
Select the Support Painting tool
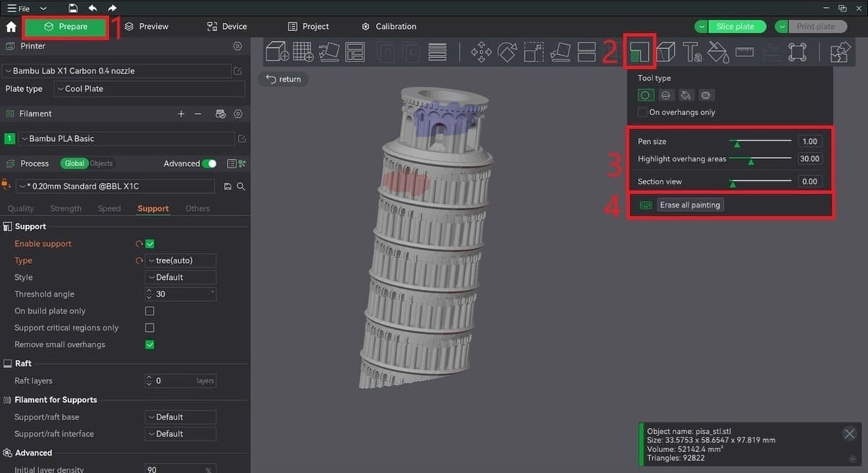639,52
